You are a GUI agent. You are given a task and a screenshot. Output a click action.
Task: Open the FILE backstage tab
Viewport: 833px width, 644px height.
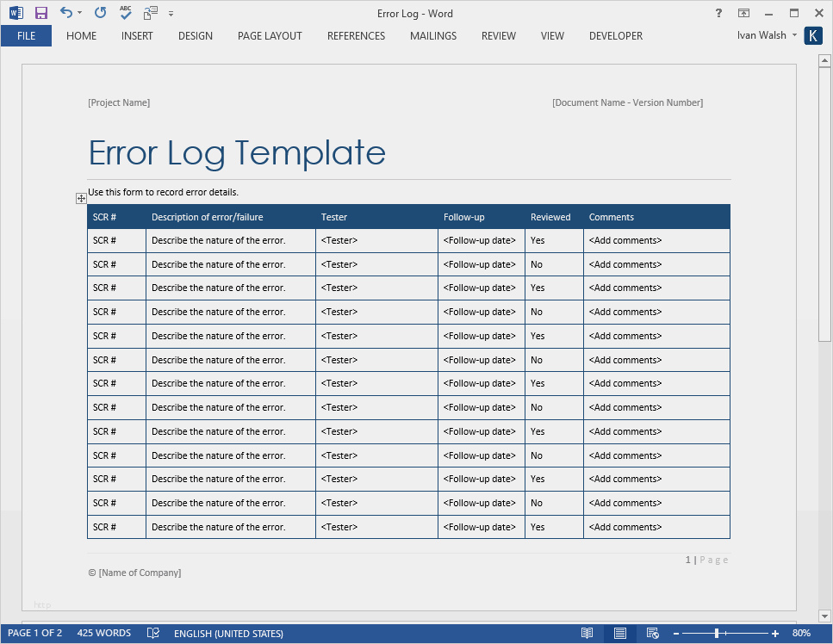[x=26, y=36]
